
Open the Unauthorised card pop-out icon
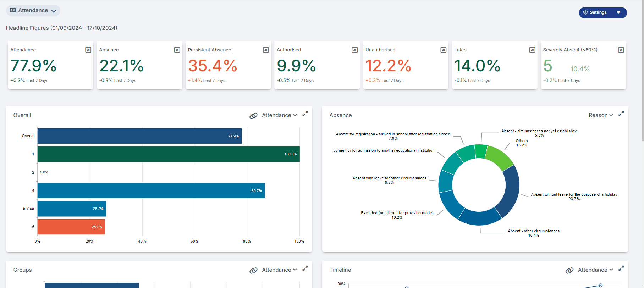tap(444, 50)
